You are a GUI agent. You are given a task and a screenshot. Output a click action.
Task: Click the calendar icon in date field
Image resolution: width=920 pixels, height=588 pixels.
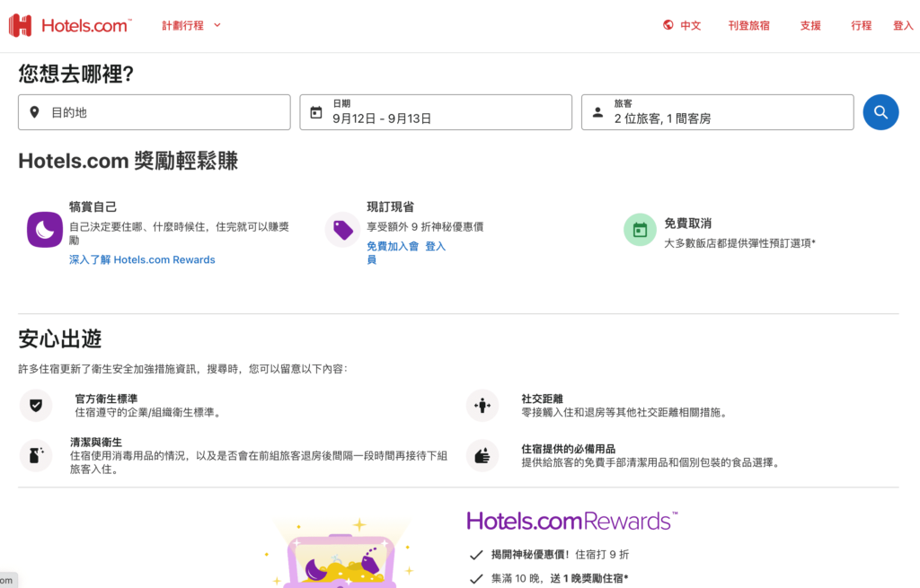[315, 112]
